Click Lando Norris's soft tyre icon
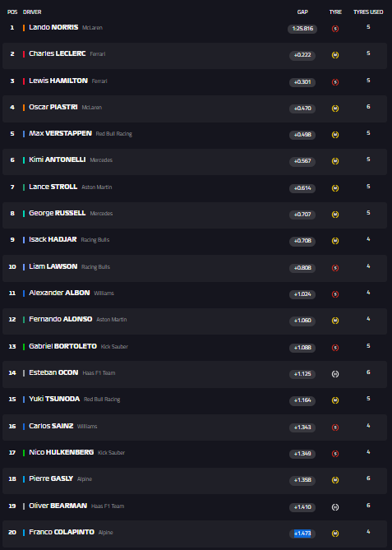Viewport: 392px width, 550px height. pos(335,29)
